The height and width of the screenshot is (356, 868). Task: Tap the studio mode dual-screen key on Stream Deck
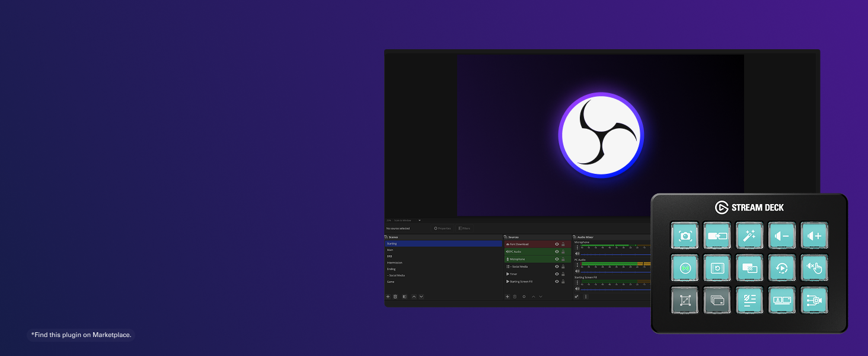coord(782,300)
